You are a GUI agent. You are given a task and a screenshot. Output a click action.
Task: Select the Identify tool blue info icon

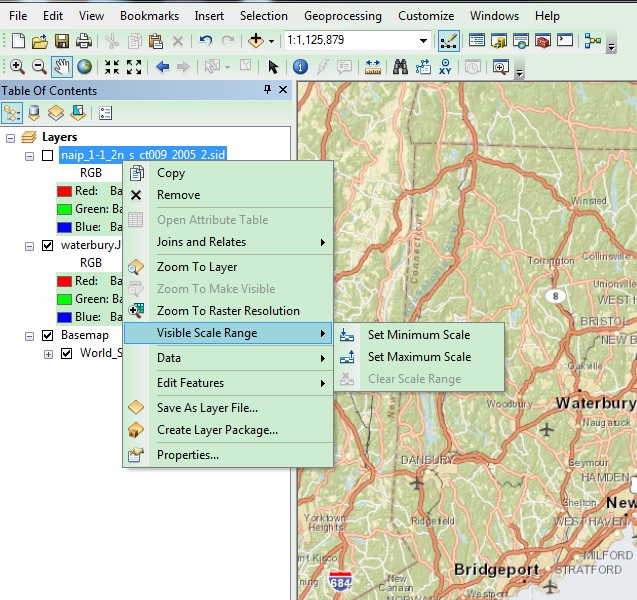[300, 67]
